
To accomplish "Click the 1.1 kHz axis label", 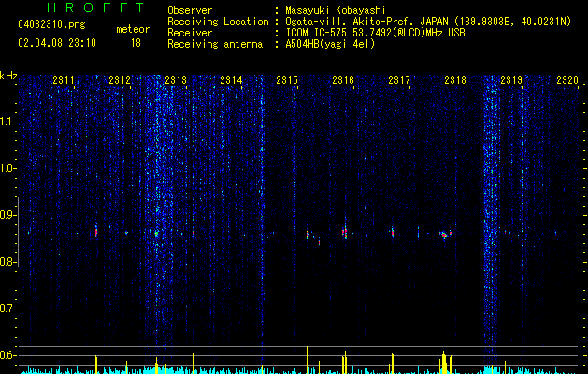I will coord(7,122).
